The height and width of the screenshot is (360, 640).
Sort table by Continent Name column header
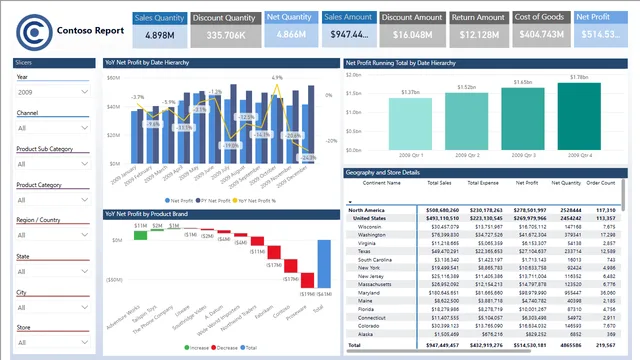click(x=382, y=183)
